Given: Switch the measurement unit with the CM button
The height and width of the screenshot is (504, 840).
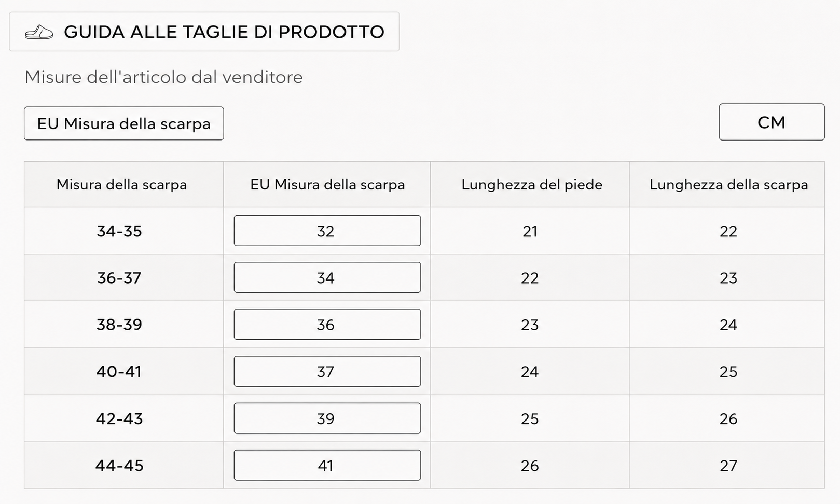Looking at the screenshot, I should coord(772,122).
